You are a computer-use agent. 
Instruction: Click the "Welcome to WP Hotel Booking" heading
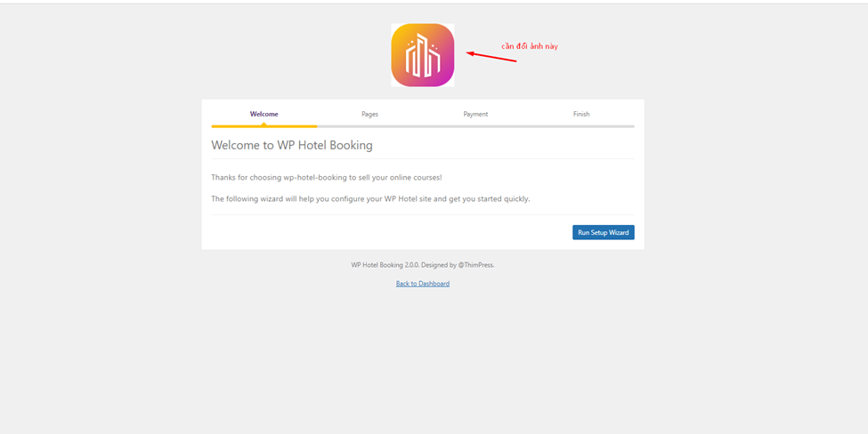pos(292,145)
